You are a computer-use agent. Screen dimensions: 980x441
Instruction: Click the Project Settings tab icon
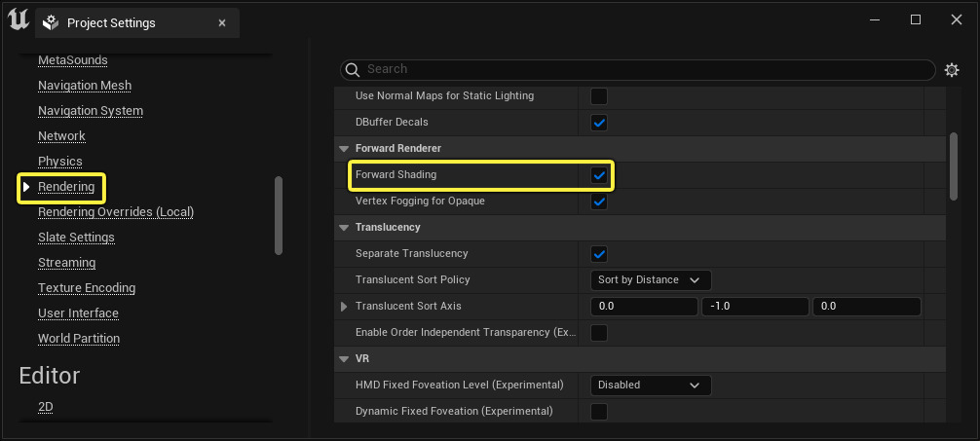pos(52,22)
